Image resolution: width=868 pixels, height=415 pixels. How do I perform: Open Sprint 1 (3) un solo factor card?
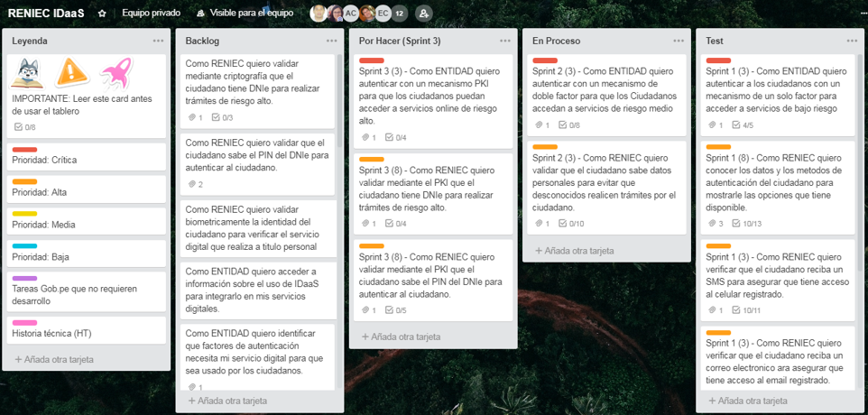777,95
